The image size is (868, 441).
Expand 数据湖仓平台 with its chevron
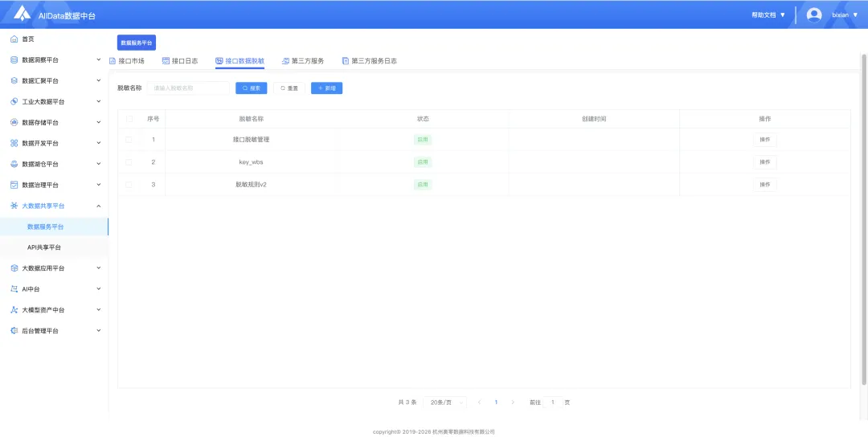click(99, 165)
